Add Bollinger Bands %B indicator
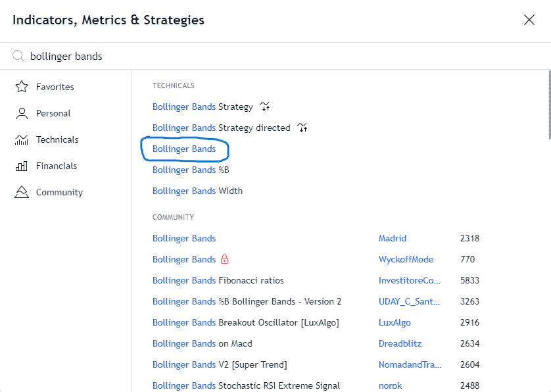 (x=191, y=170)
